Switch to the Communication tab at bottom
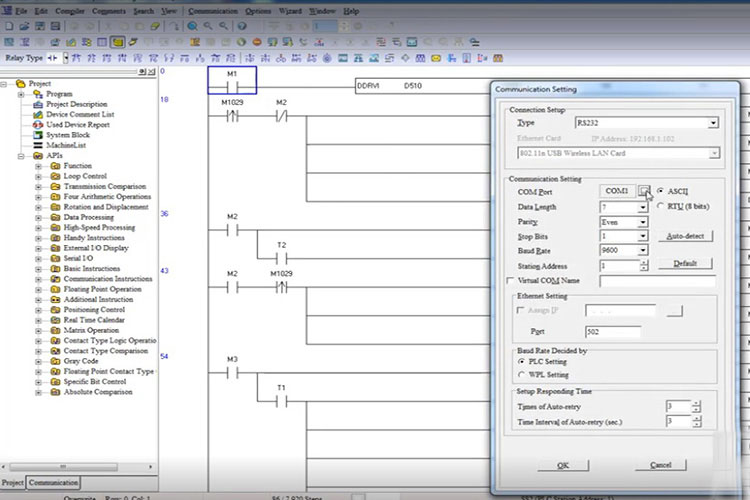This screenshot has height=500, width=750. (x=53, y=482)
